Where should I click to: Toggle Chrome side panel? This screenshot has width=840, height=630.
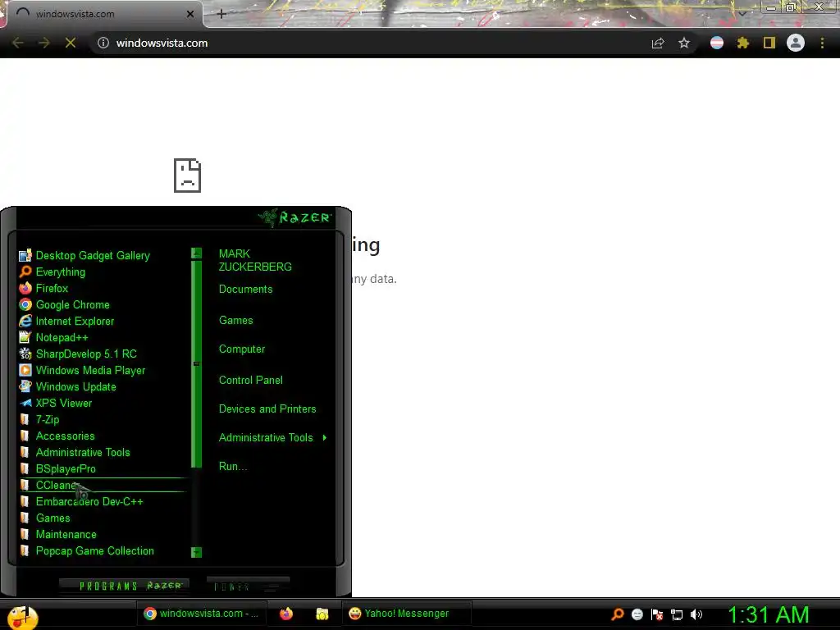(769, 43)
